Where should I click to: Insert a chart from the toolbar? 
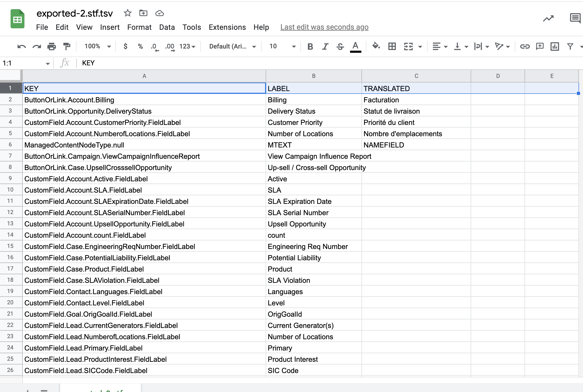coord(554,47)
